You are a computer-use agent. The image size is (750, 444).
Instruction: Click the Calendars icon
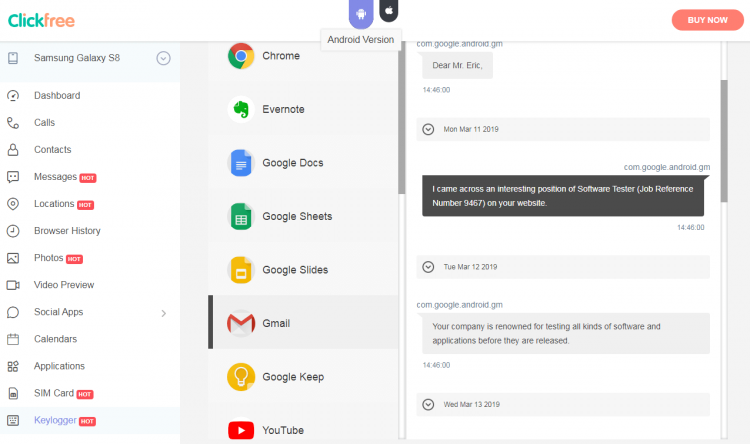click(13, 339)
